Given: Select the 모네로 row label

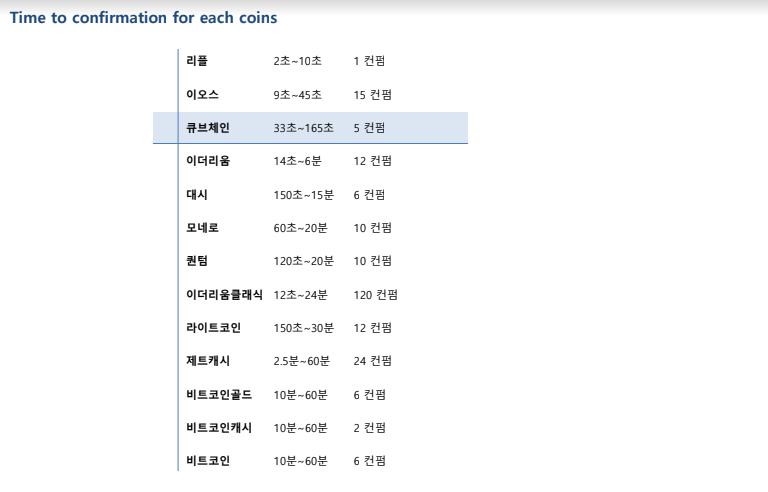Looking at the screenshot, I should (202, 228).
